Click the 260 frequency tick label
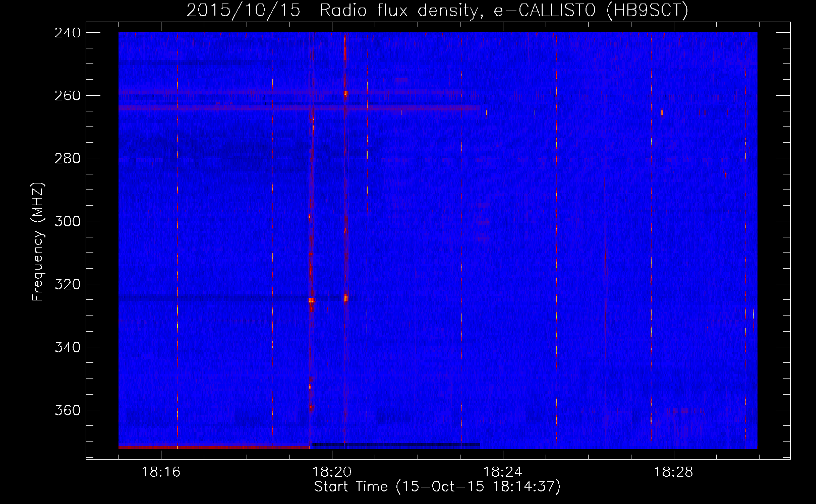 pyautogui.click(x=68, y=96)
